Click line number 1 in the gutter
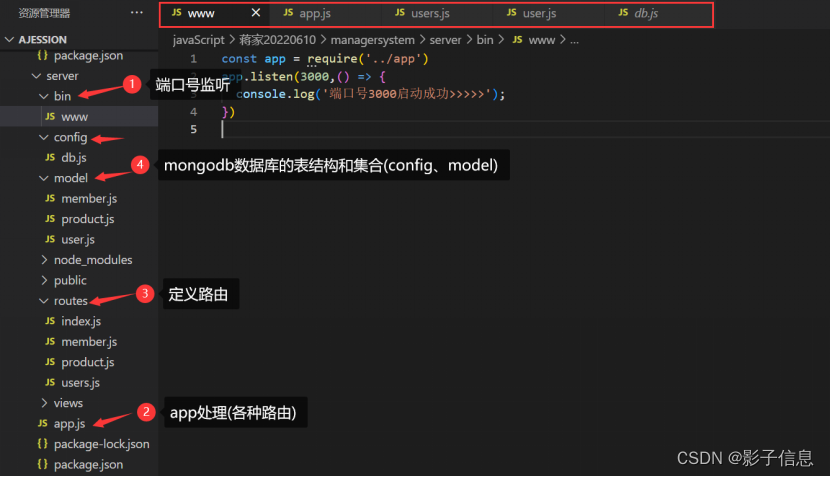Image resolution: width=830 pixels, height=477 pixels. [194, 59]
